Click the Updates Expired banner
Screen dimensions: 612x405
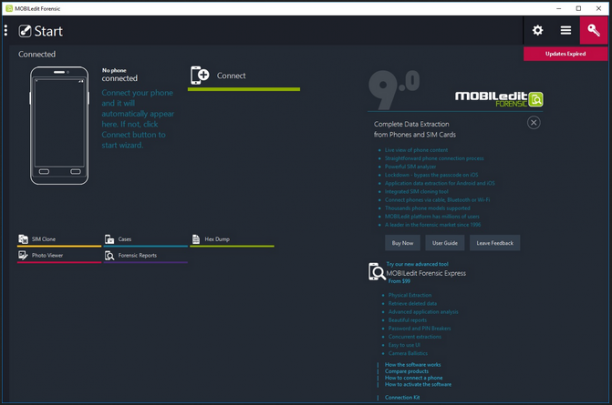[x=566, y=54]
